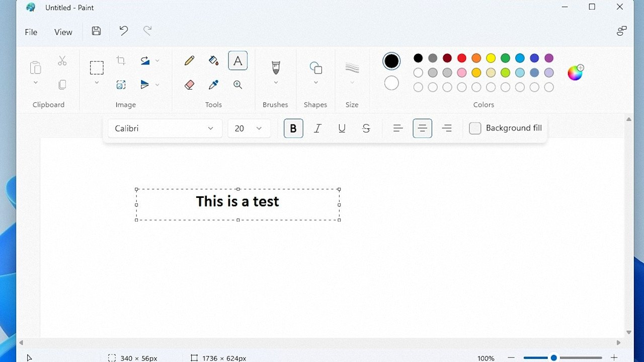The image size is (644, 362).
Task: Click the Rotate icon
Action: 145,60
